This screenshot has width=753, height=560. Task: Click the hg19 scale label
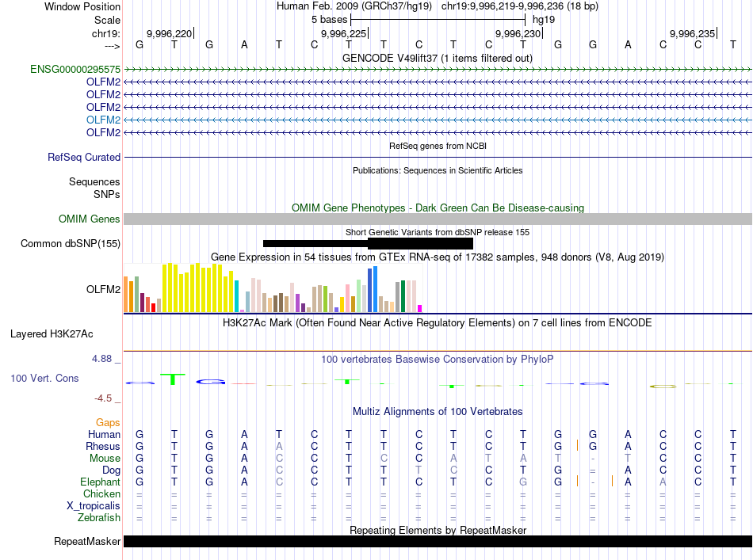click(x=544, y=20)
